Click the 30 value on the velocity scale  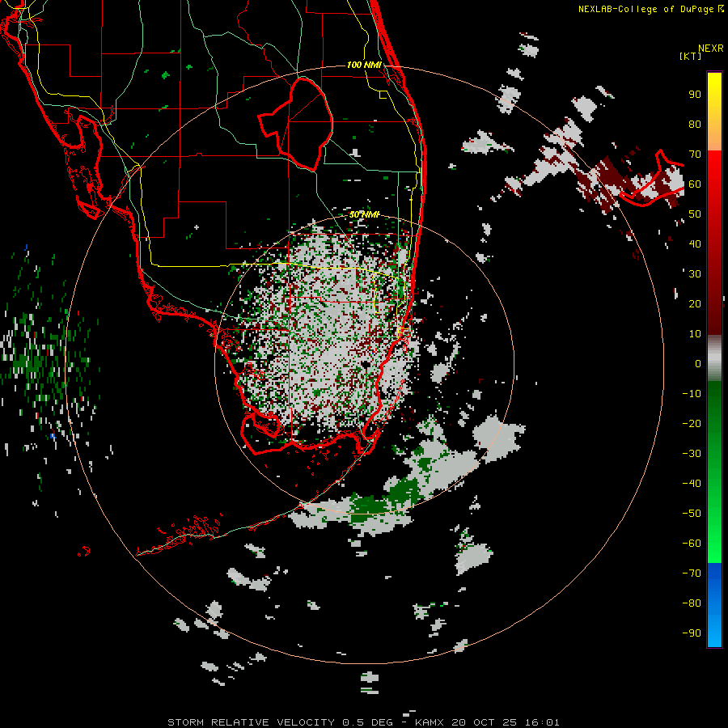(695, 274)
